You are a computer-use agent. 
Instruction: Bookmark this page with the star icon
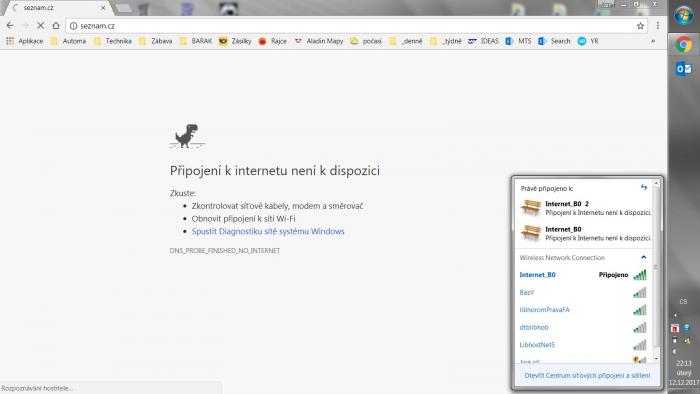click(x=640, y=26)
